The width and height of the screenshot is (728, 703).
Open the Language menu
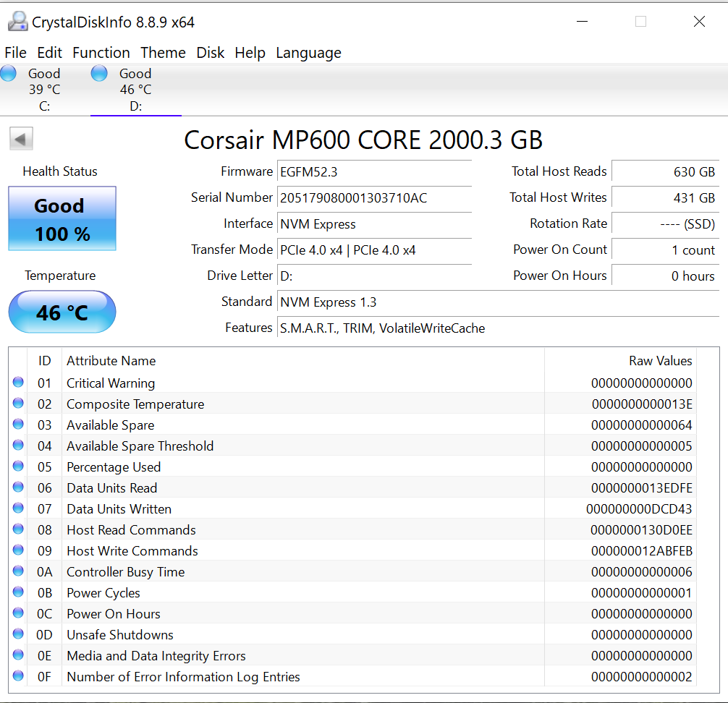click(x=308, y=53)
